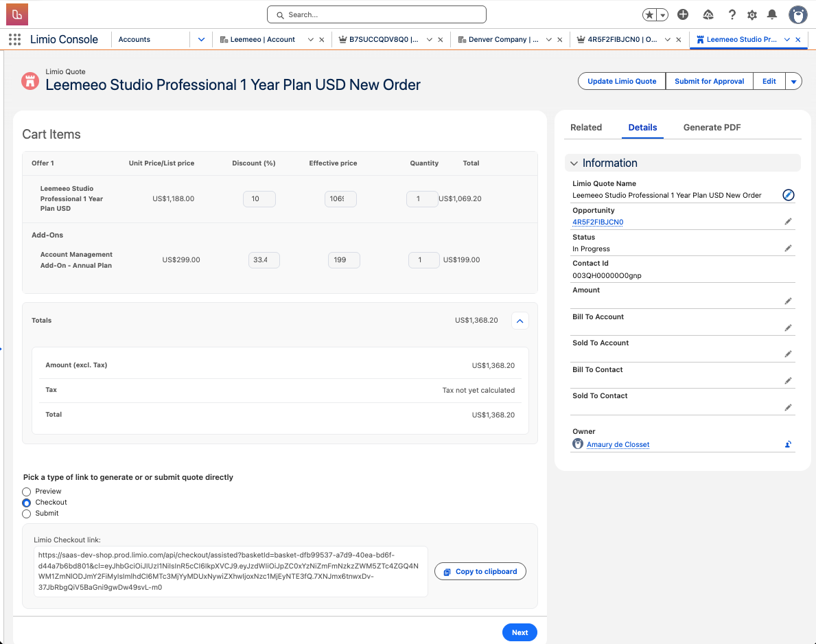
Task: Click the global create plus icon
Action: [x=683, y=14]
